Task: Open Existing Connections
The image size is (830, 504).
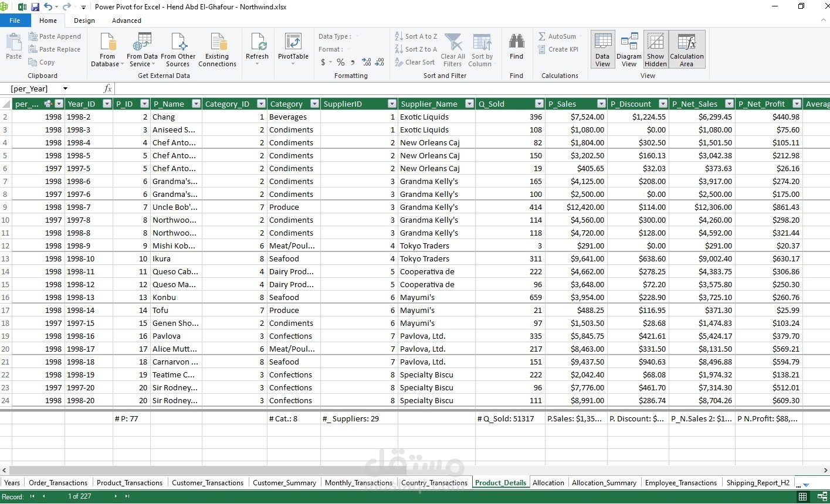Action: (x=217, y=50)
